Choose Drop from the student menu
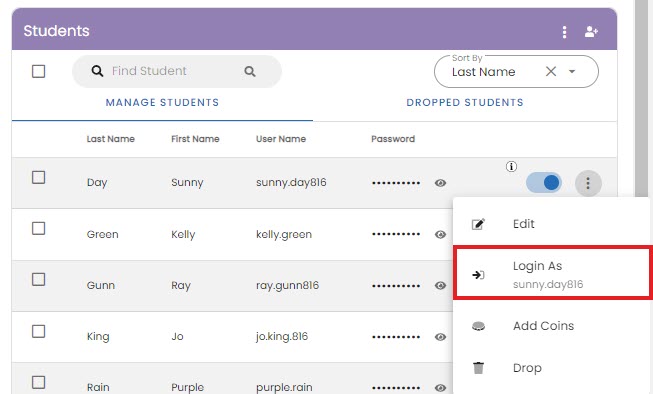The width and height of the screenshot is (653, 394). click(x=551, y=368)
